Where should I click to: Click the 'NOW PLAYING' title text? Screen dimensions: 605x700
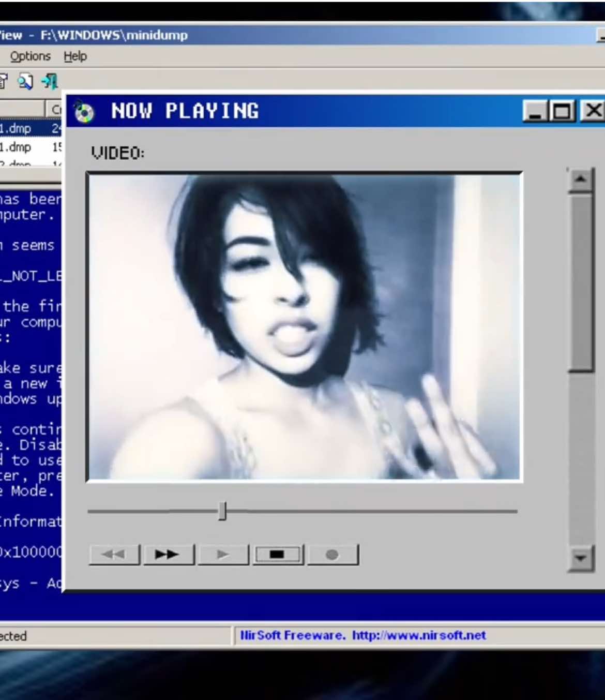(185, 111)
